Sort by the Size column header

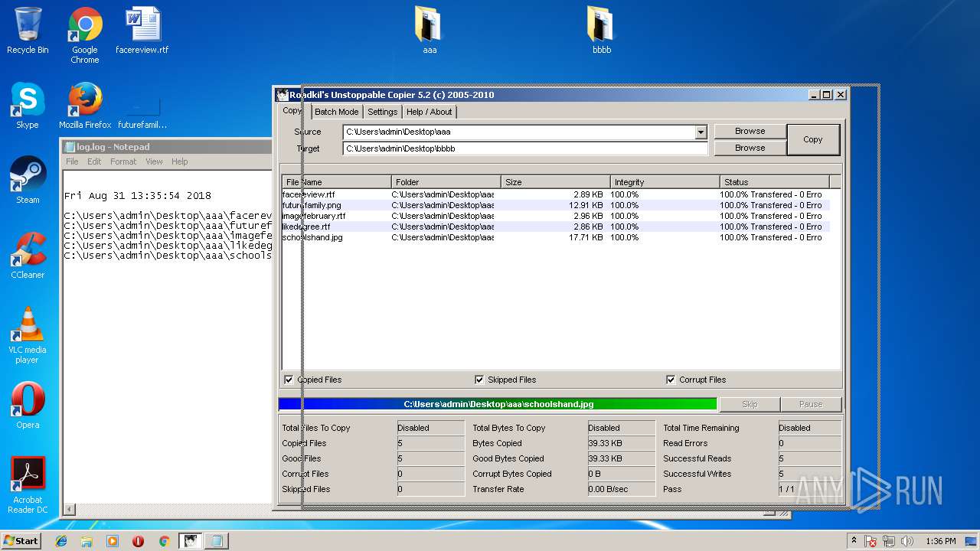[x=556, y=182]
